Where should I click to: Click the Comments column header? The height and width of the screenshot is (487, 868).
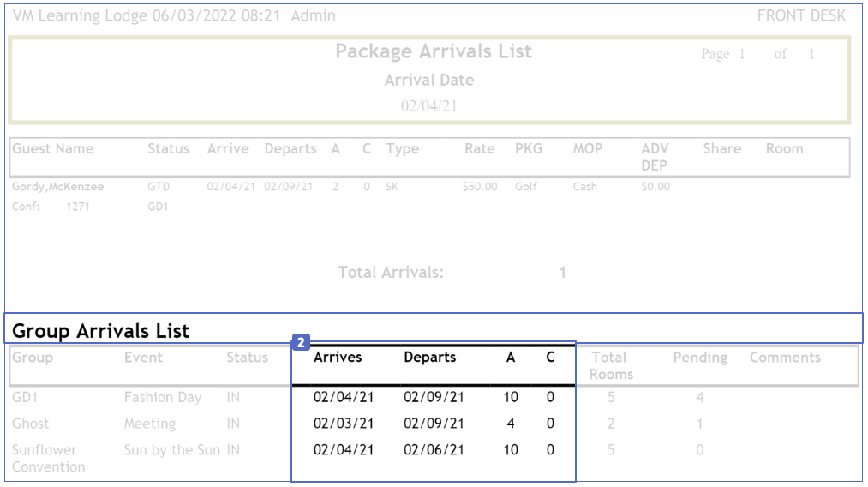[785, 358]
